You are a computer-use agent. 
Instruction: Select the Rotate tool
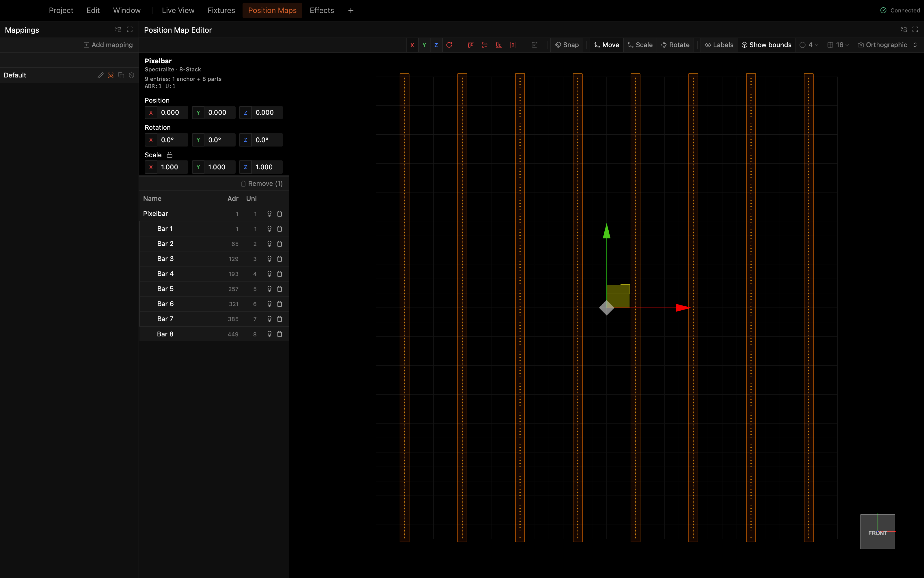pyautogui.click(x=675, y=45)
